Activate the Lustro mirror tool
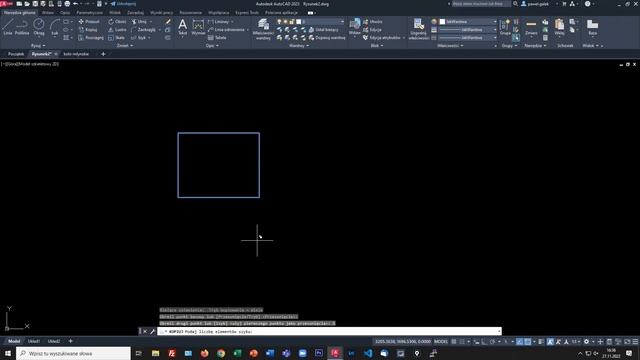The height and width of the screenshot is (360, 640). coord(117,30)
